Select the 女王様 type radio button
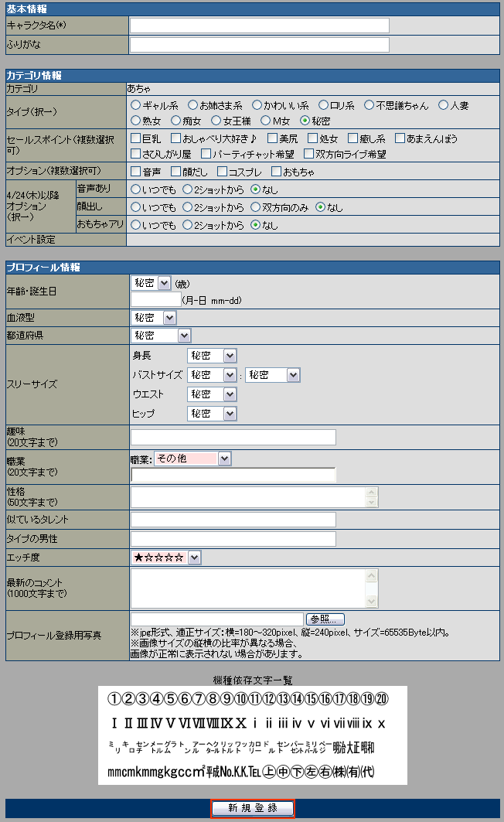The width and height of the screenshot is (504, 822). pos(216,121)
